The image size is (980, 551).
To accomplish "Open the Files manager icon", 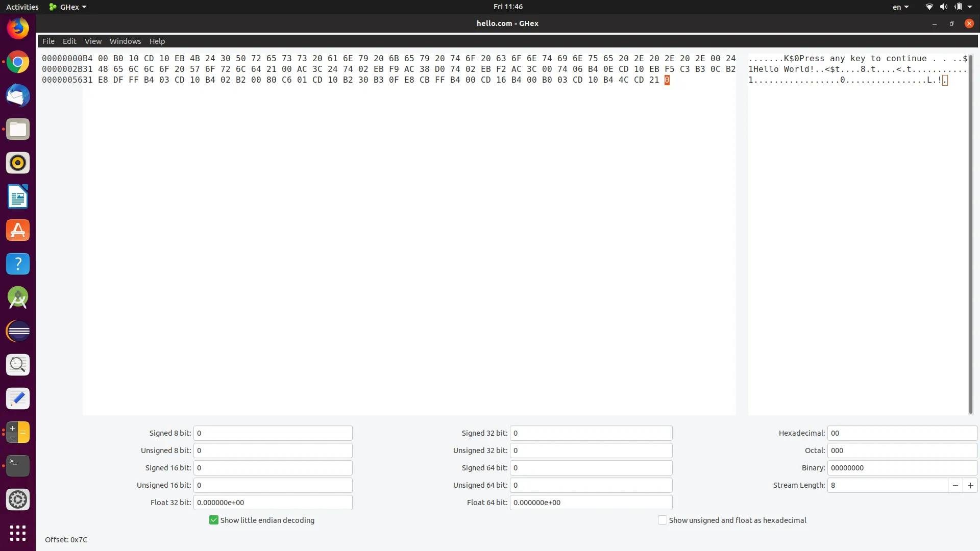I will [18, 130].
